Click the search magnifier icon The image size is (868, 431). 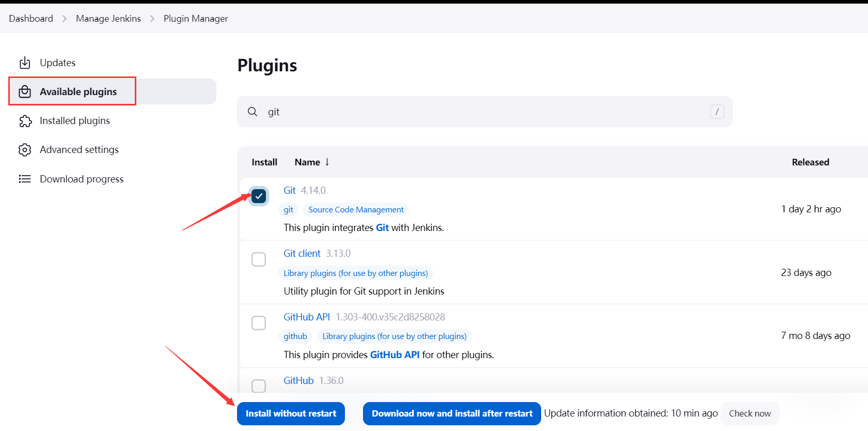coord(252,112)
